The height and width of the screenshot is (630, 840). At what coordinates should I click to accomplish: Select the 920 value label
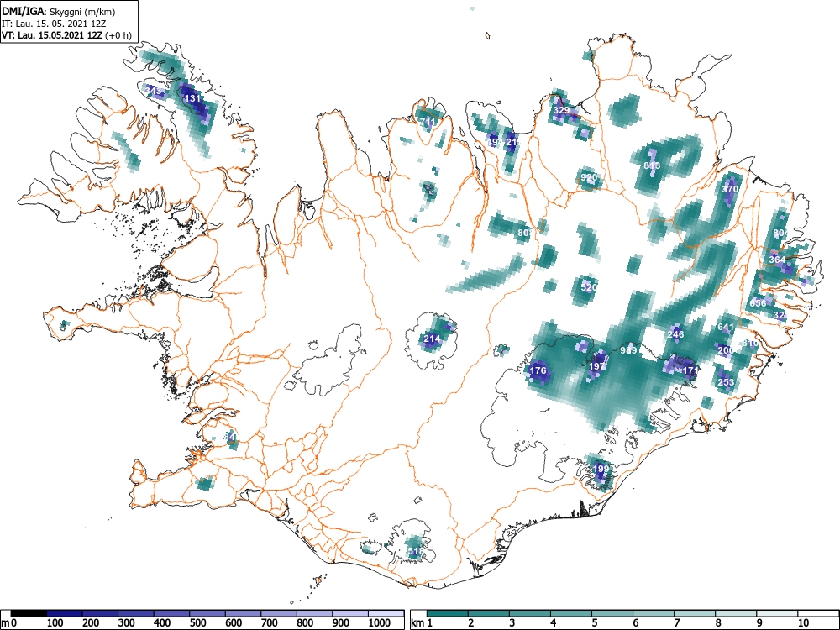click(x=589, y=177)
